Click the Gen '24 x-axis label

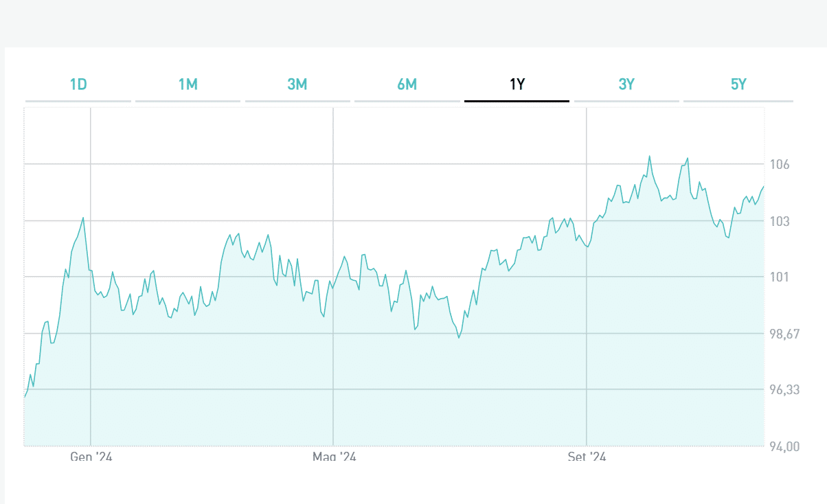tap(91, 457)
